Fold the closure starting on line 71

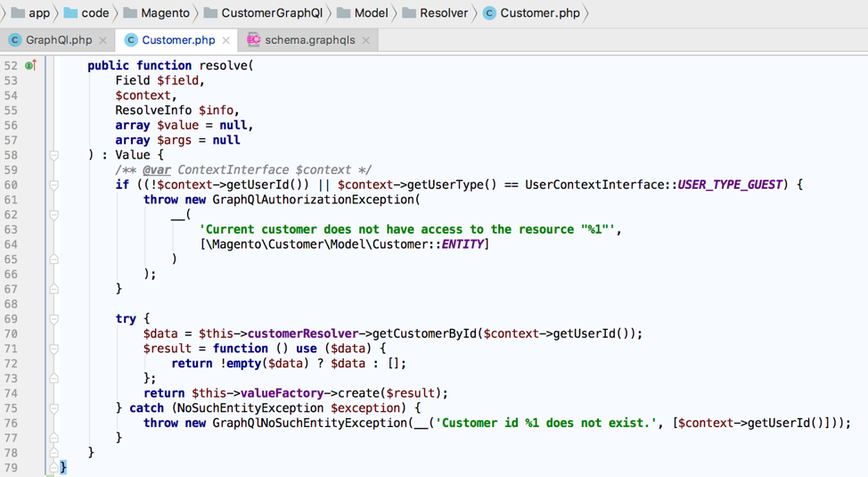[53, 349]
